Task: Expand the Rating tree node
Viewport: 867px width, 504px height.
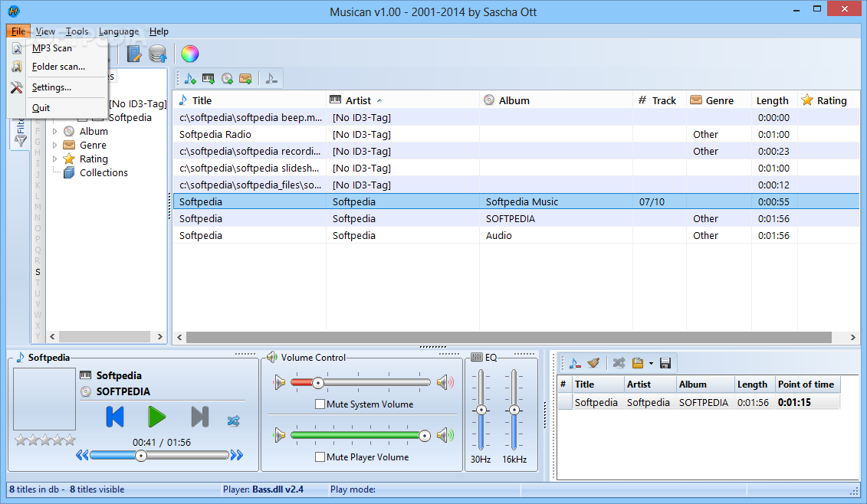Action: [54, 159]
